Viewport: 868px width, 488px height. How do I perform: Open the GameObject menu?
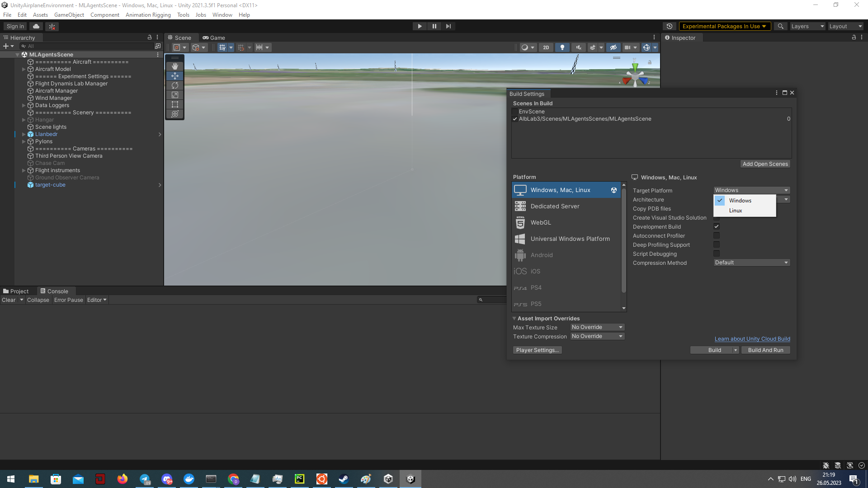(69, 15)
